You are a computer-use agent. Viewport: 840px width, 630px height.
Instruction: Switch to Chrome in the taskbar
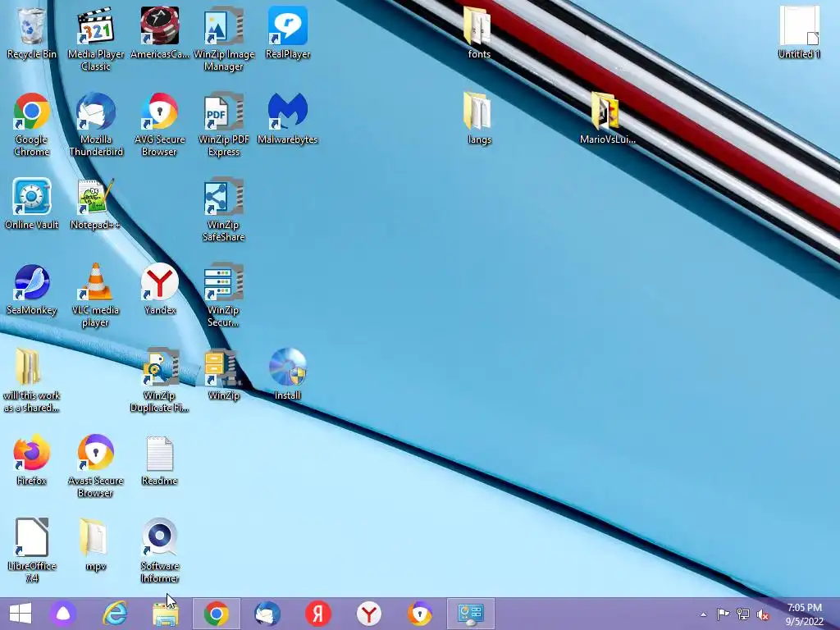(x=217, y=614)
